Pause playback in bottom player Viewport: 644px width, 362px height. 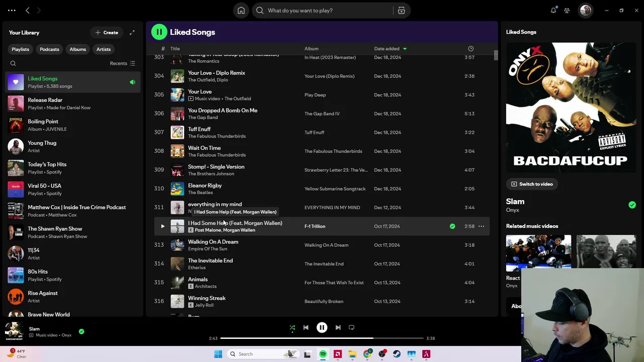click(322, 328)
